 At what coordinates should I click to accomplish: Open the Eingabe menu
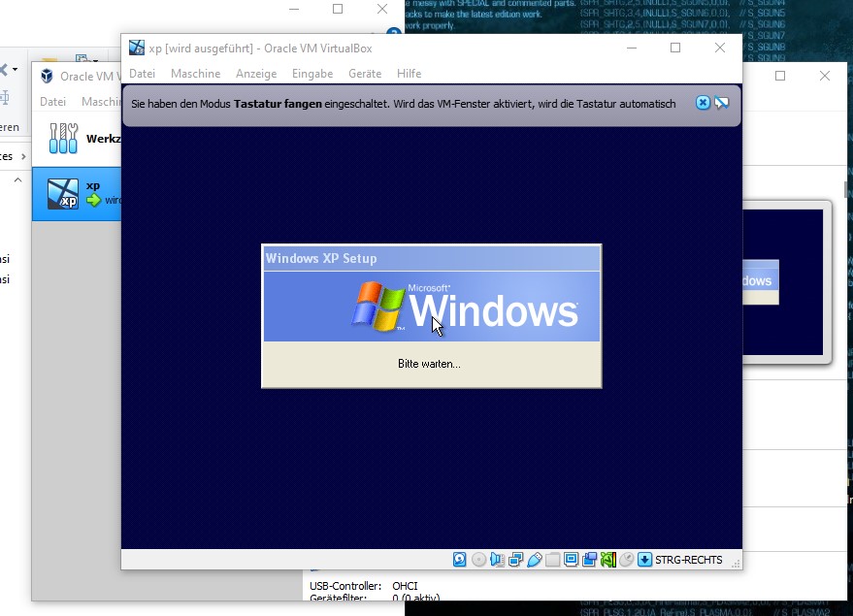312,74
